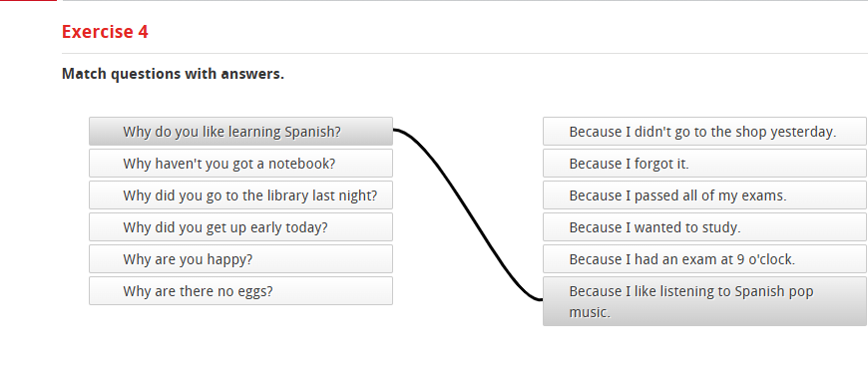Click the black connector line between matched boxes
Screen dimensions: 868x385
point(468,215)
